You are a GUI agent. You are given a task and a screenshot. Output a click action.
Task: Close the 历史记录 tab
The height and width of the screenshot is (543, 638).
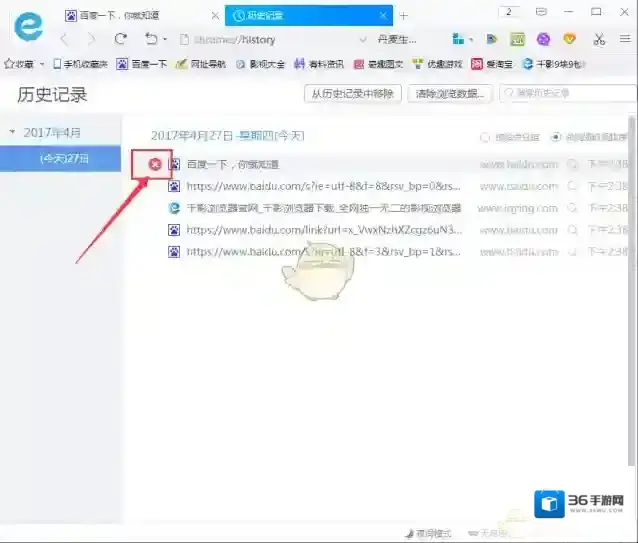(x=383, y=15)
